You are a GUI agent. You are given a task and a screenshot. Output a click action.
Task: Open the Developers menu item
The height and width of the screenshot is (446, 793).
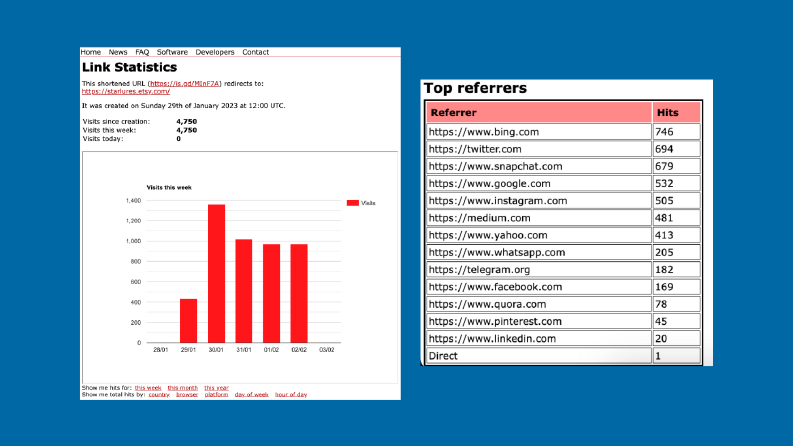pyautogui.click(x=215, y=52)
